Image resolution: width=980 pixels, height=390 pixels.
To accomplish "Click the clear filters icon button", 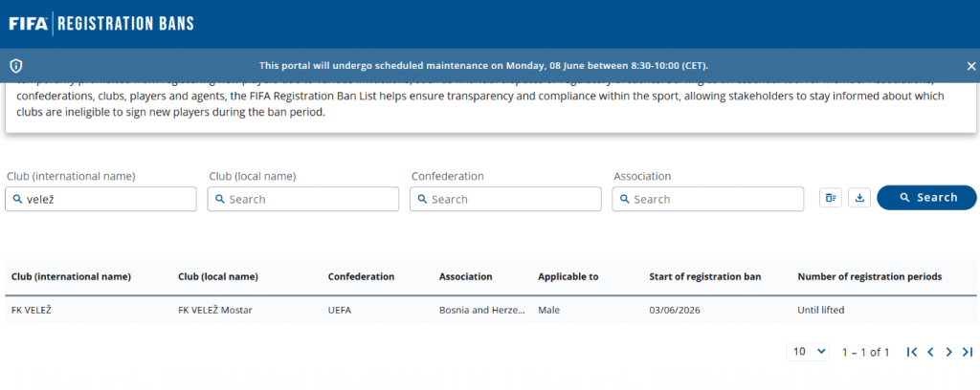I will [831, 198].
